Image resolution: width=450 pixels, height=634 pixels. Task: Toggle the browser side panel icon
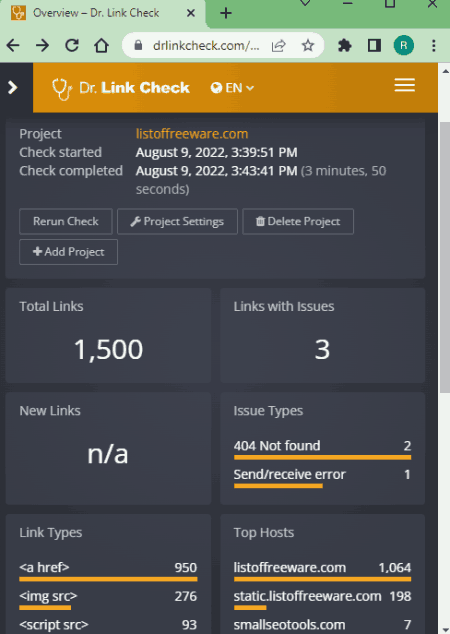pos(374,45)
